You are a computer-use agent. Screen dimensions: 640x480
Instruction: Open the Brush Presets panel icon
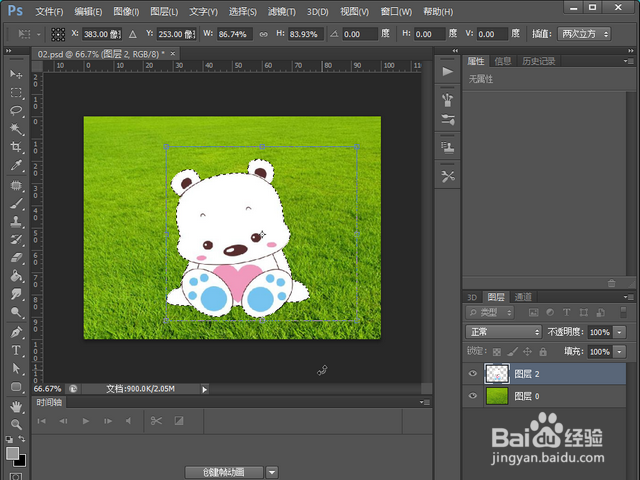click(x=447, y=99)
